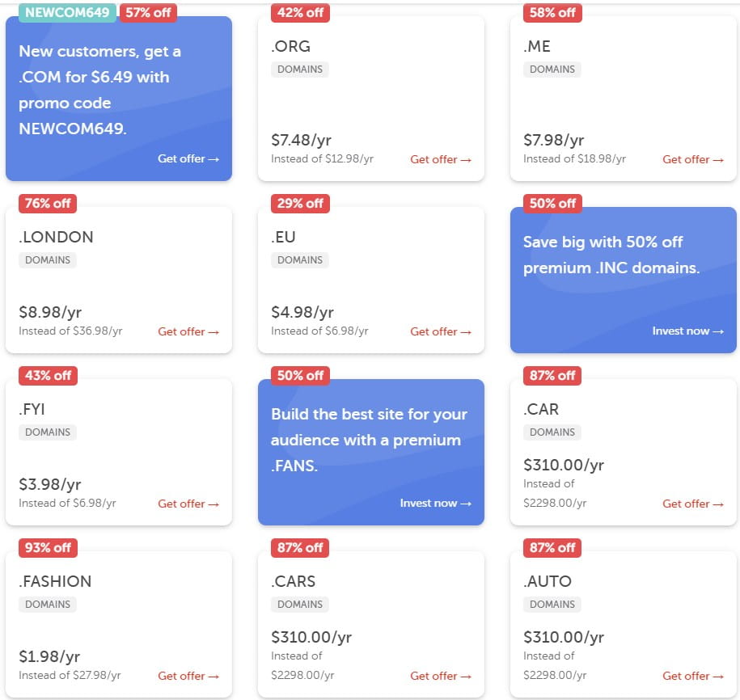Click Get offer on the NEWCOM649 .COM card

[188, 159]
